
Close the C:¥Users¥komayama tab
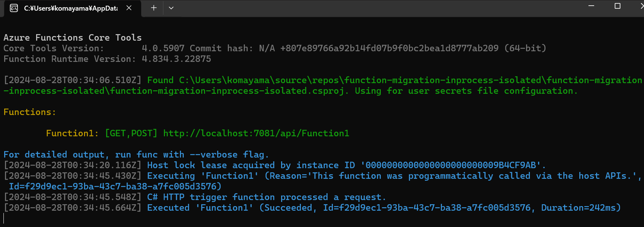[129, 8]
